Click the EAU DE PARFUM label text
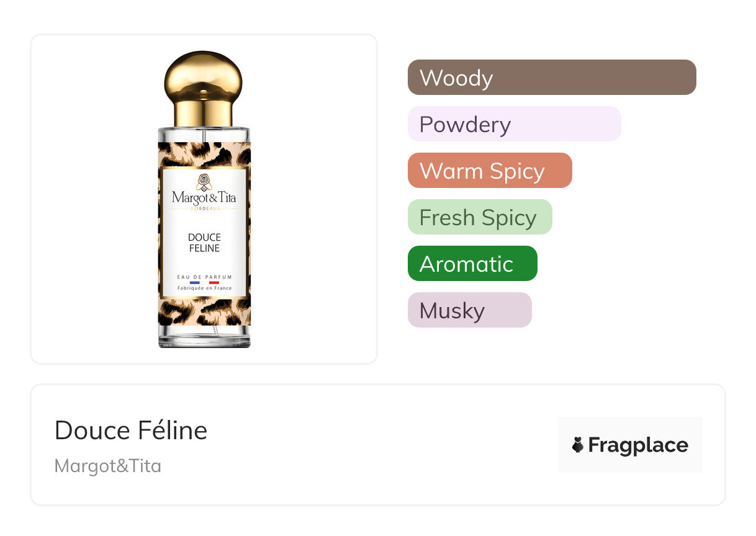Viewport: 756px width, 536px height. tap(204, 276)
